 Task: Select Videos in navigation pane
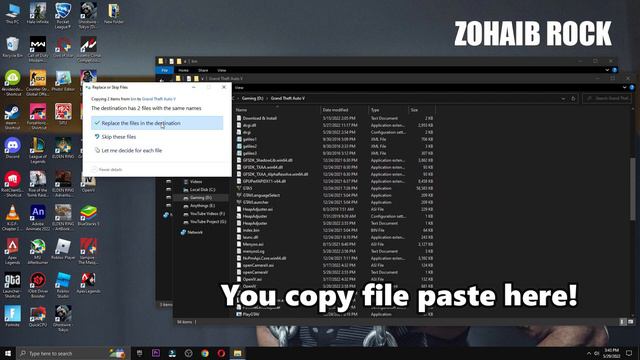point(193,181)
